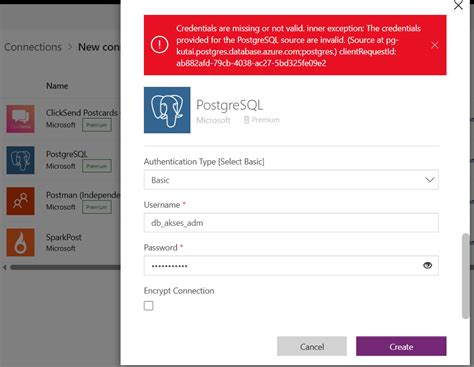Click the Create button
The width and height of the screenshot is (474, 367).
pyautogui.click(x=401, y=346)
